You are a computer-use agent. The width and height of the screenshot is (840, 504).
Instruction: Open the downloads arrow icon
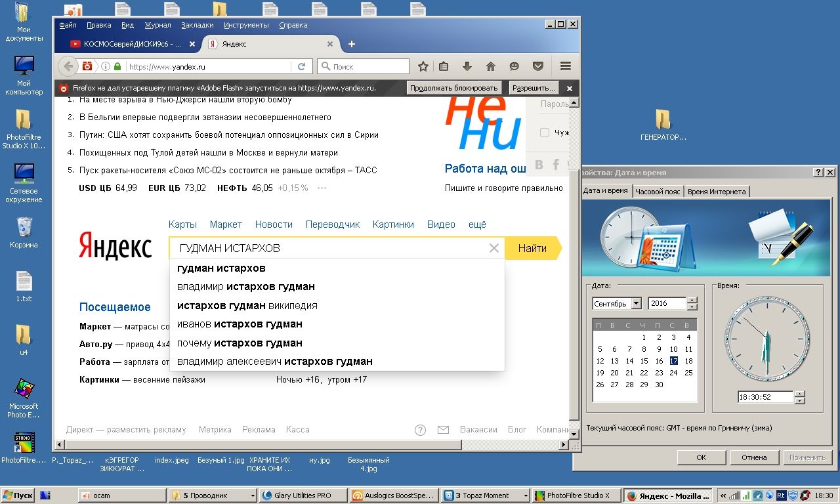tap(467, 66)
